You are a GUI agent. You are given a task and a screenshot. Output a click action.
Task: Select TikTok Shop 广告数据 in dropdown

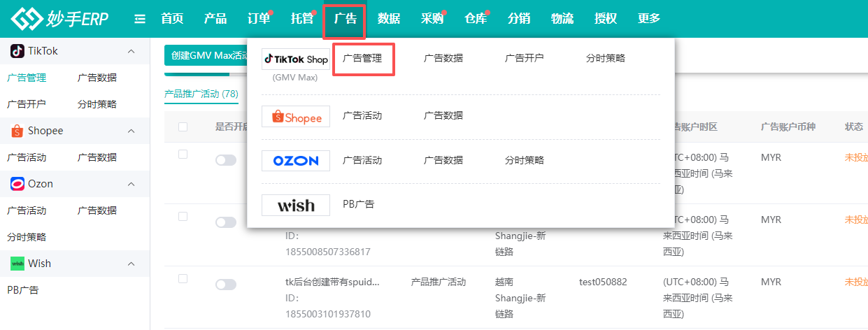pos(443,59)
